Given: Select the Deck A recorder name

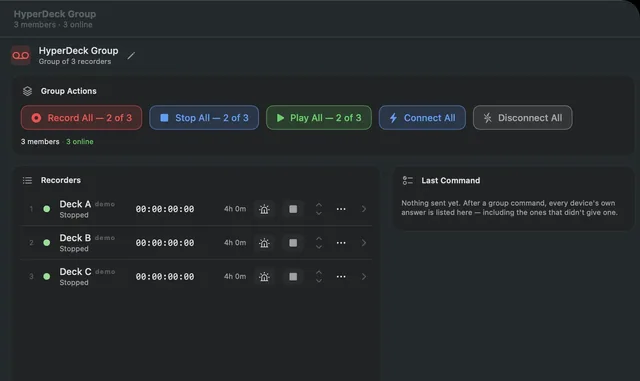Looking at the screenshot, I should pyautogui.click(x=75, y=204).
